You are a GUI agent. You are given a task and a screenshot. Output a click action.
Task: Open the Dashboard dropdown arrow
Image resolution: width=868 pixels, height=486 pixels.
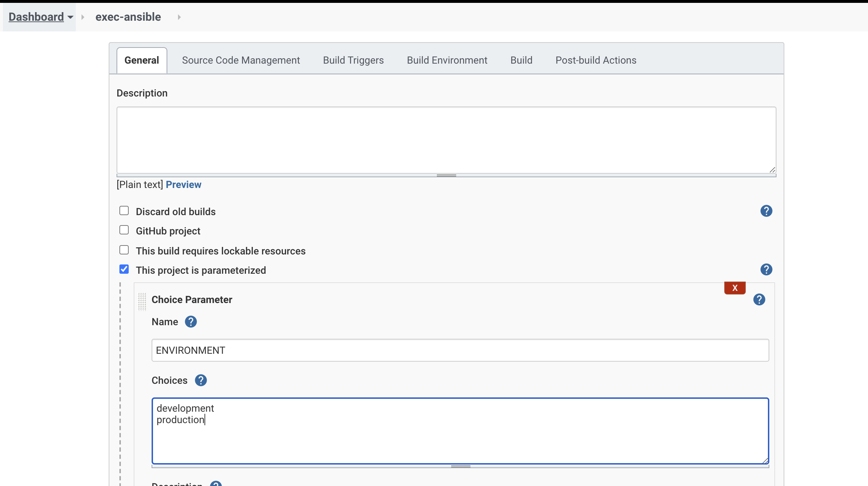pyautogui.click(x=70, y=17)
